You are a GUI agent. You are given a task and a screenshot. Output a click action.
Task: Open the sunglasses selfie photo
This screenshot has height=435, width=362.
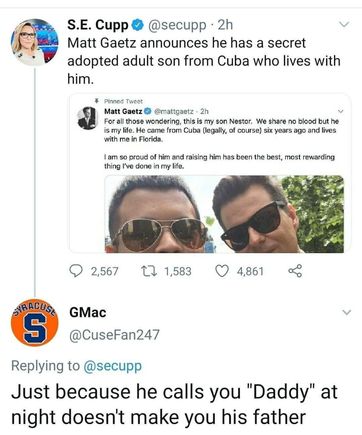tap(224, 214)
